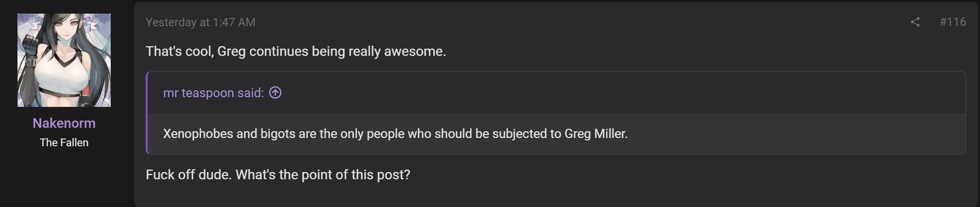Click the share icon for post #116
980x207 pixels.
915,22
